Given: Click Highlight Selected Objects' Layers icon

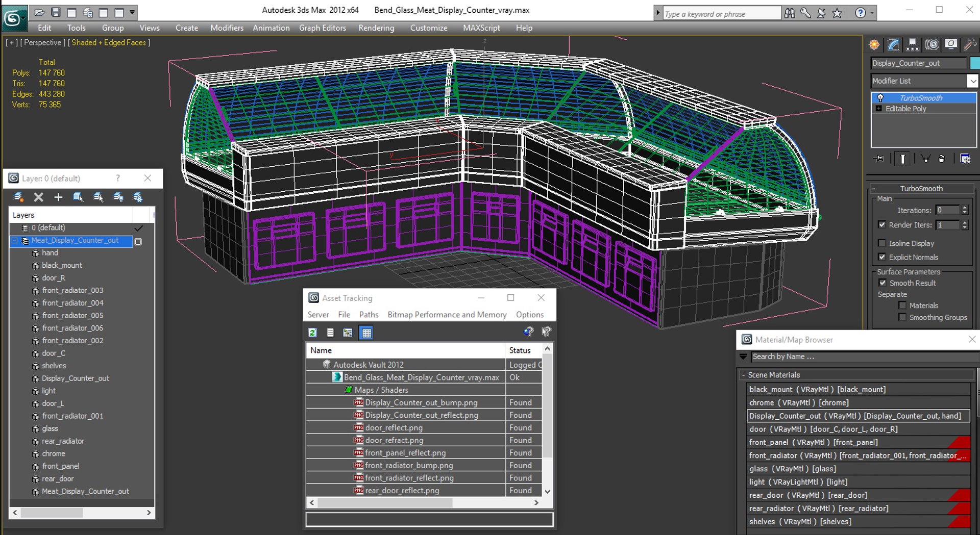Looking at the screenshot, I should point(98,197).
